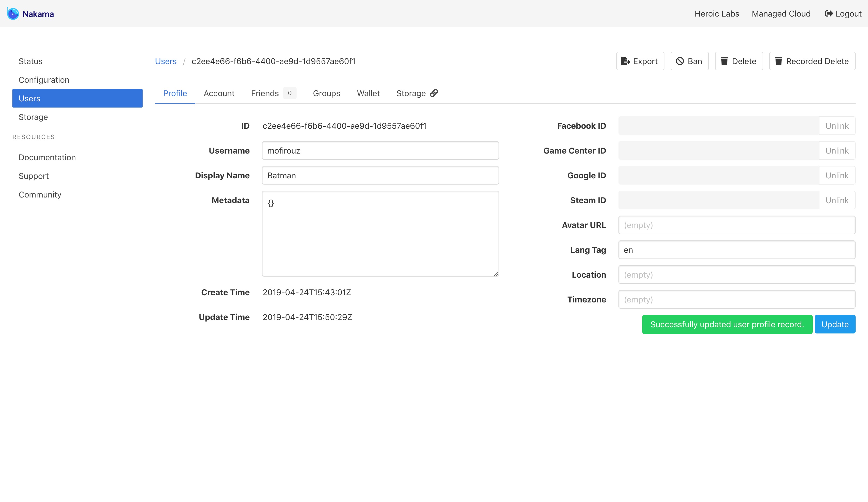Unlink the Facebook ID

pyautogui.click(x=837, y=126)
